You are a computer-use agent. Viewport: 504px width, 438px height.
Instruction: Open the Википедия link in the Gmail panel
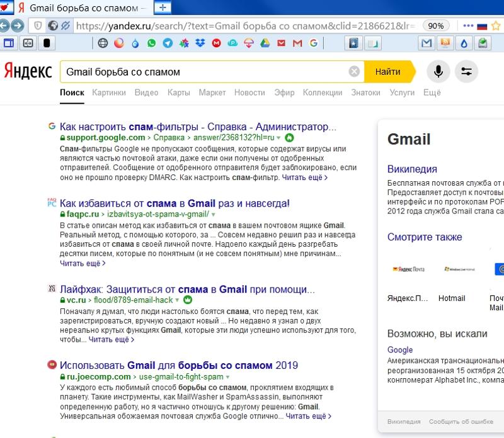(412, 169)
